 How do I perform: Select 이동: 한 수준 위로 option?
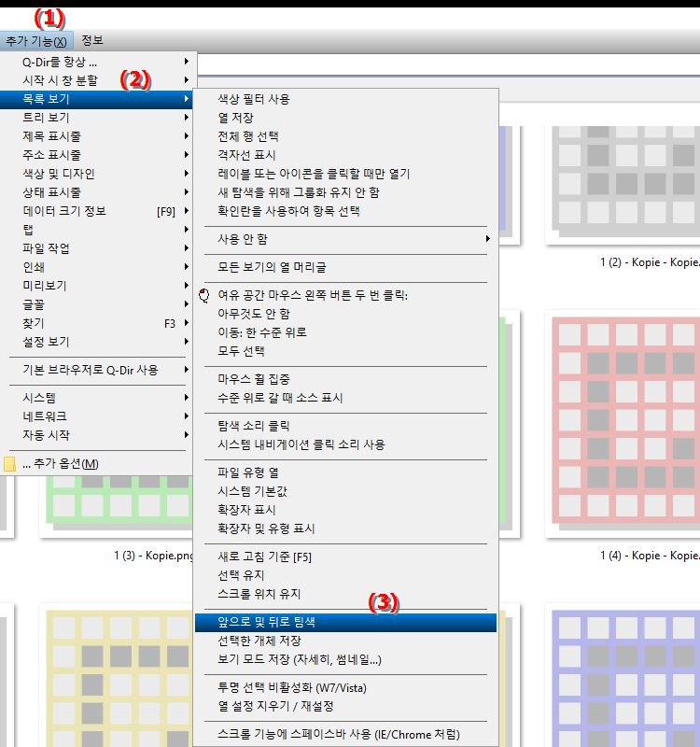tap(345, 332)
